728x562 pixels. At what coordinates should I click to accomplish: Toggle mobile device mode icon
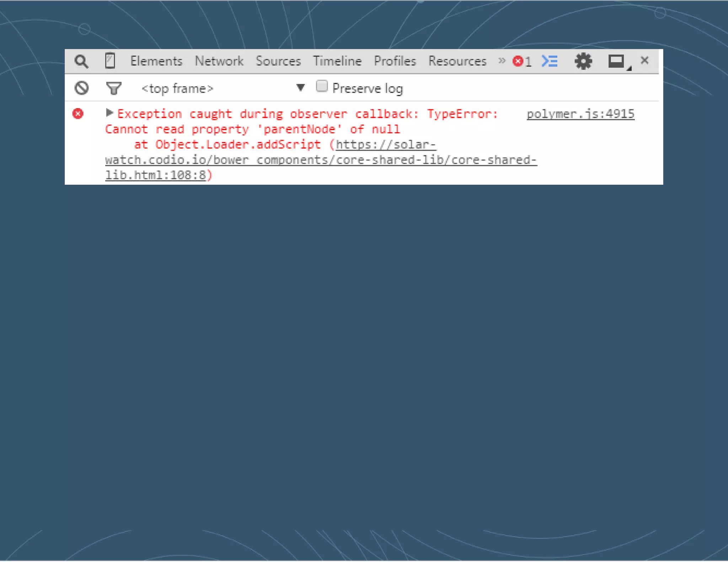110,61
